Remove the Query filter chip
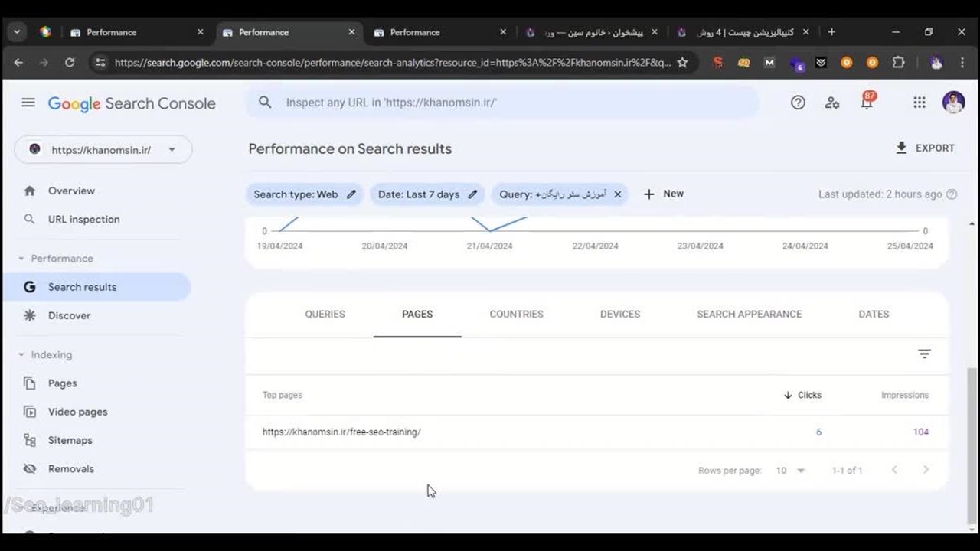This screenshot has height=551, width=980. (618, 194)
